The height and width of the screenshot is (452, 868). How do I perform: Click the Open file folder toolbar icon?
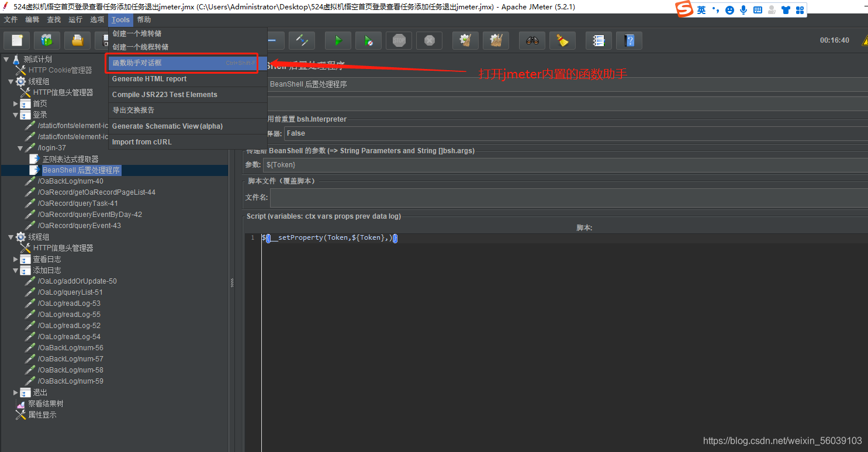[x=77, y=40]
